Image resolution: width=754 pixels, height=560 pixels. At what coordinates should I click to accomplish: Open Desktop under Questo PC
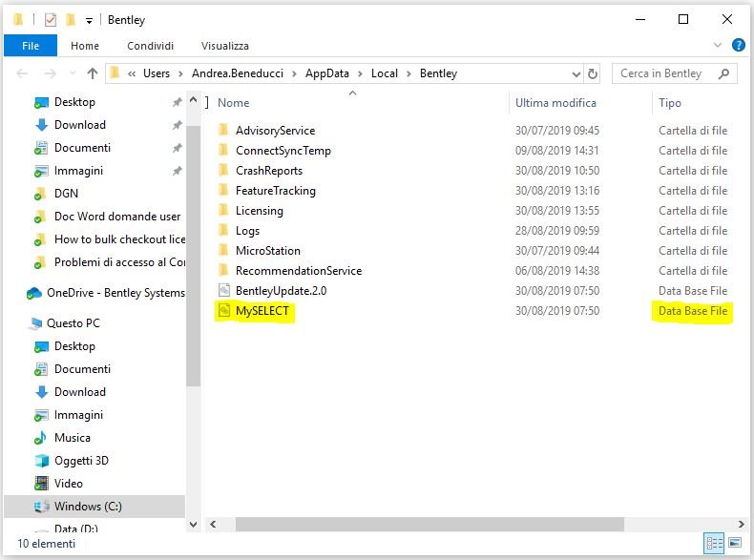click(x=74, y=346)
